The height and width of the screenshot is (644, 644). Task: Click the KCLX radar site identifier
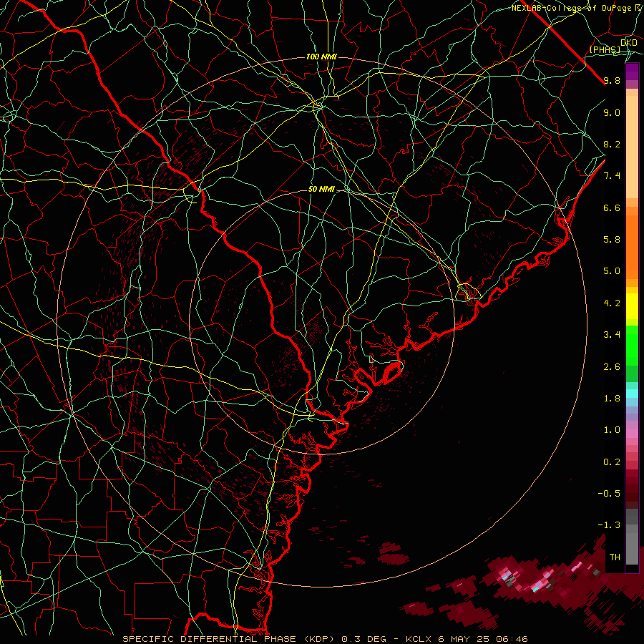tap(419, 639)
